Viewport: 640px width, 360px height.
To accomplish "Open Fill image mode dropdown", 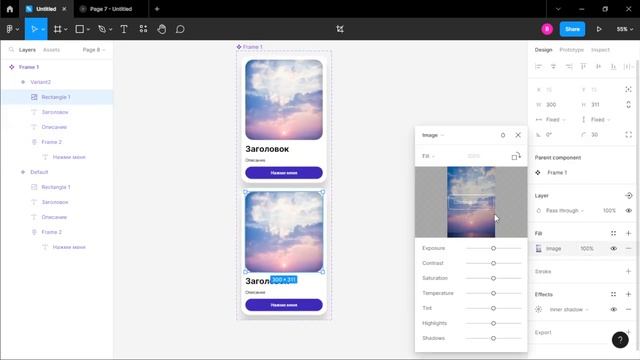I will coord(428,156).
